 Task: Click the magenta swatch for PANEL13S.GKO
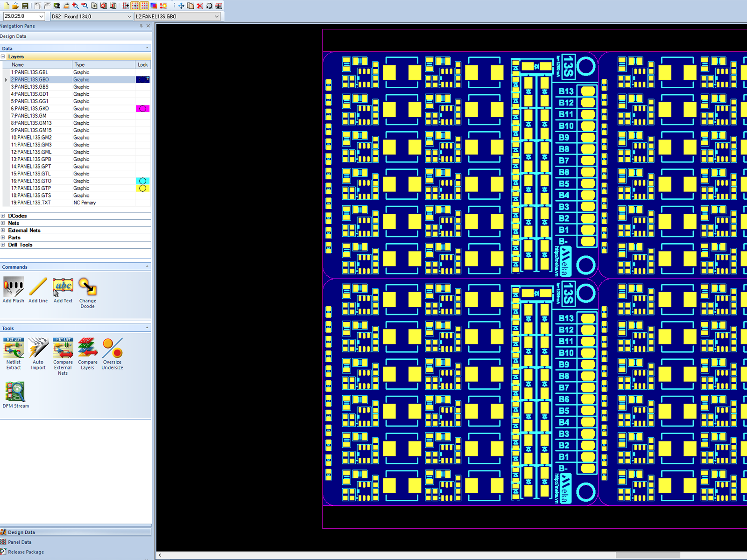[142, 108]
